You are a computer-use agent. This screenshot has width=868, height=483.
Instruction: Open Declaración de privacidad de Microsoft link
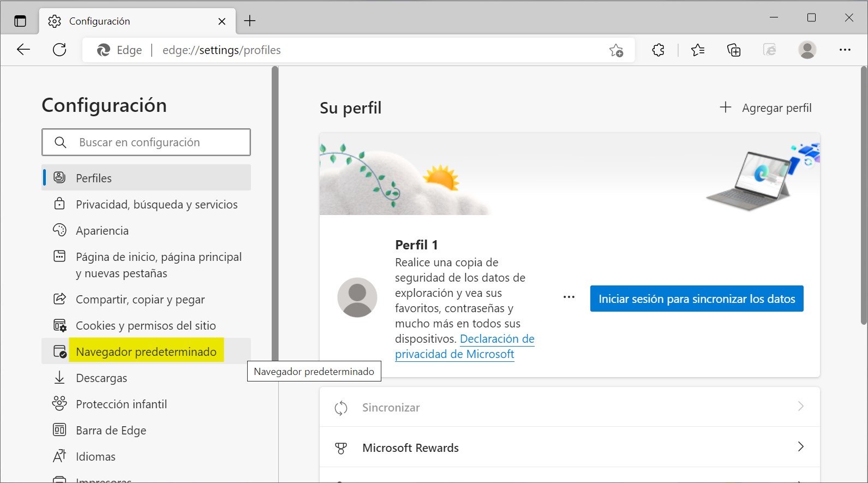pos(465,347)
